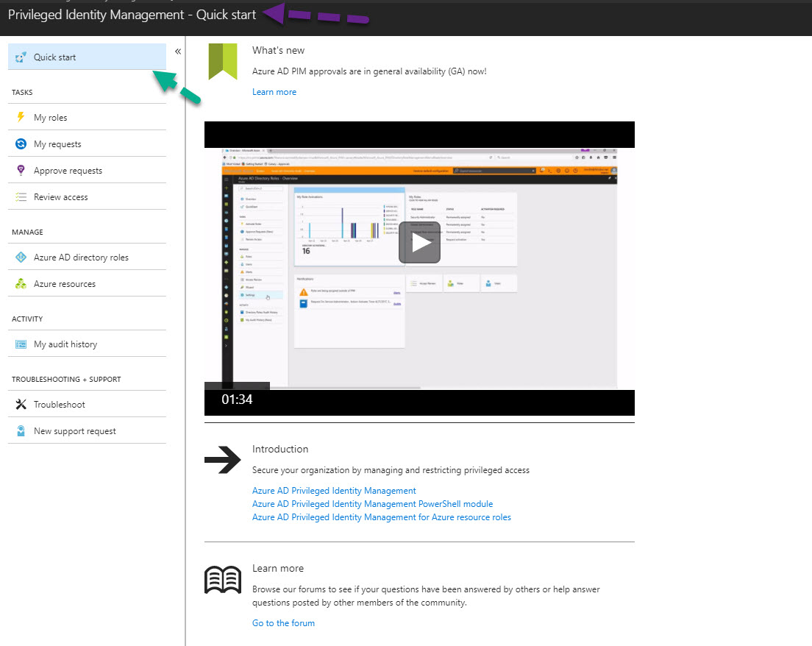Image resolution: width=812 pixels, height=646 pixels.
Task: Click the My roles lightning bolt icon
Action: click(21, 118)
